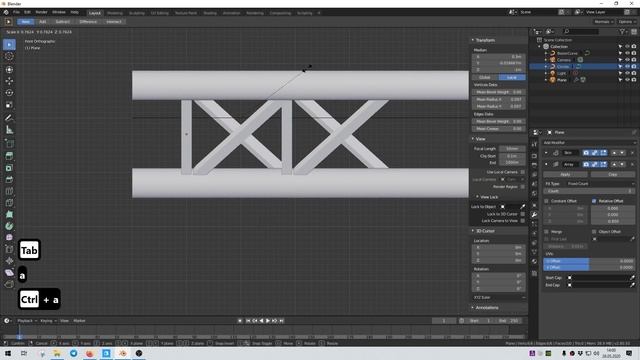Select the Subtract selection mode button
The height and width of the screenshot is (360, 640).
tap(62, 22)
